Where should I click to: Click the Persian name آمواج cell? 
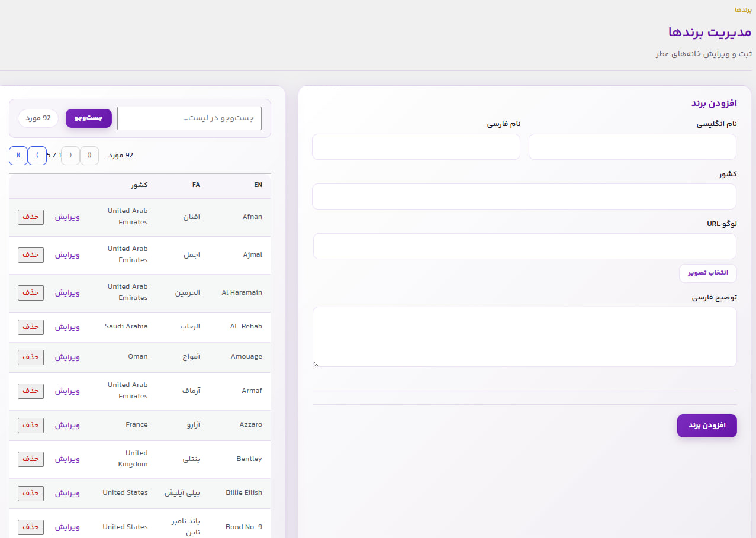[x=192, y=356]
